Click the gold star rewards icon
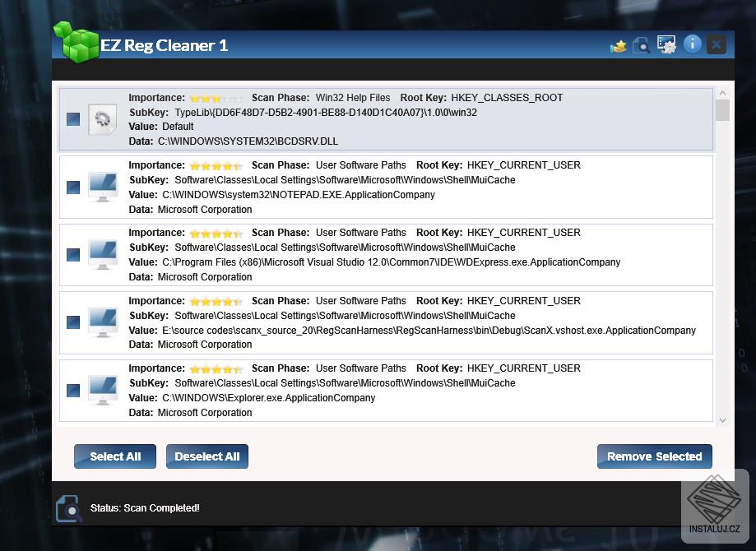The image size is (756, 551). click(618, 46)
